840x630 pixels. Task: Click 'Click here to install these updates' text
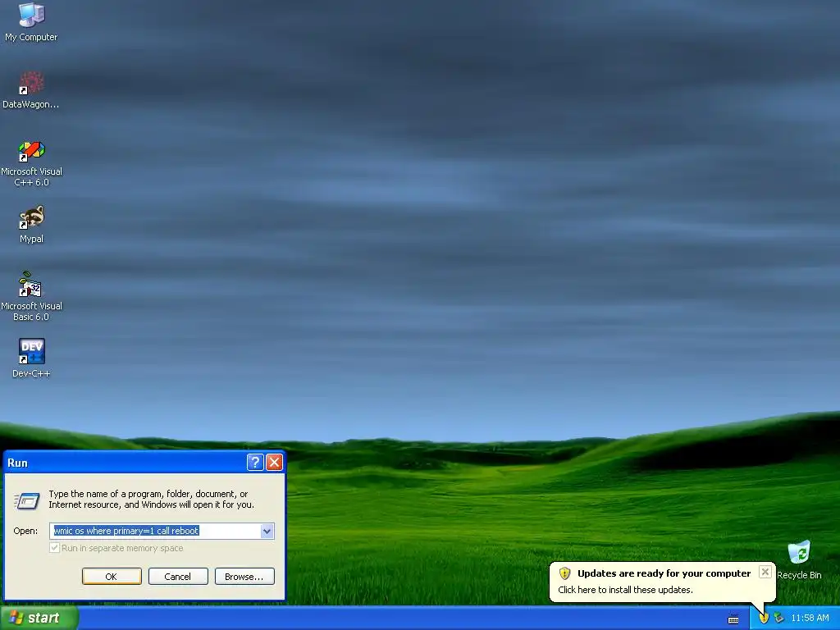[625, 590]
